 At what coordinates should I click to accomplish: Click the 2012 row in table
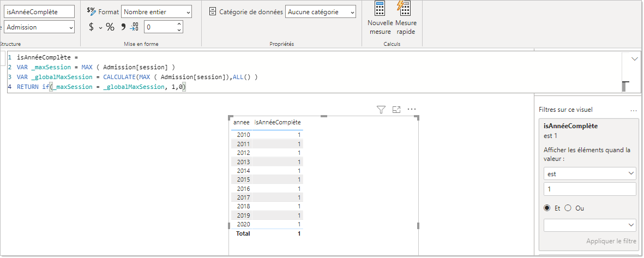[267, 153]
